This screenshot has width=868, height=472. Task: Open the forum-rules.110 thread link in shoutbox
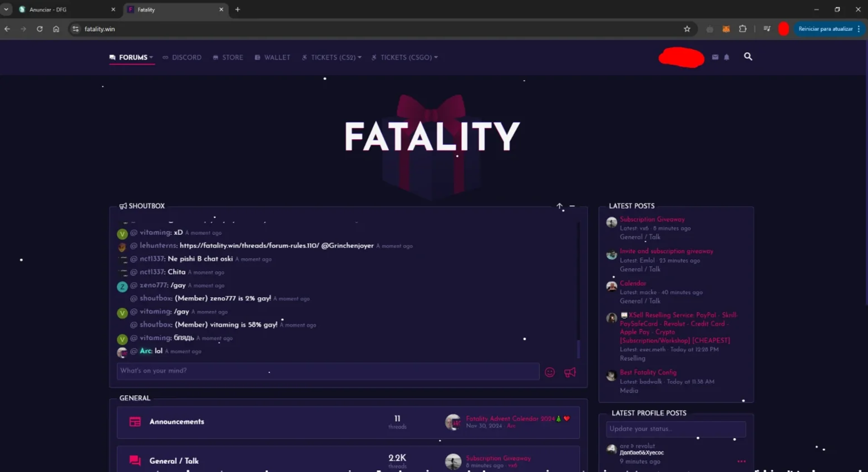[249, 245]
